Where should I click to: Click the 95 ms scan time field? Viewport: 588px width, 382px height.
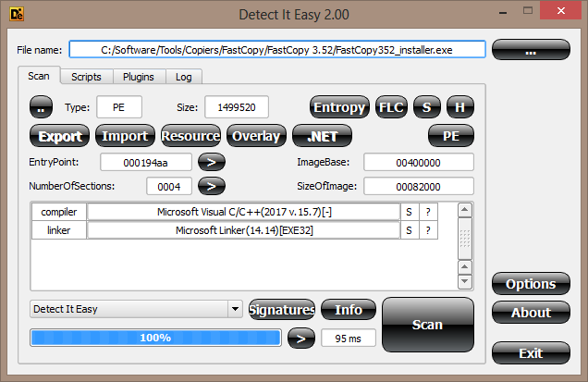click(349, 339)
